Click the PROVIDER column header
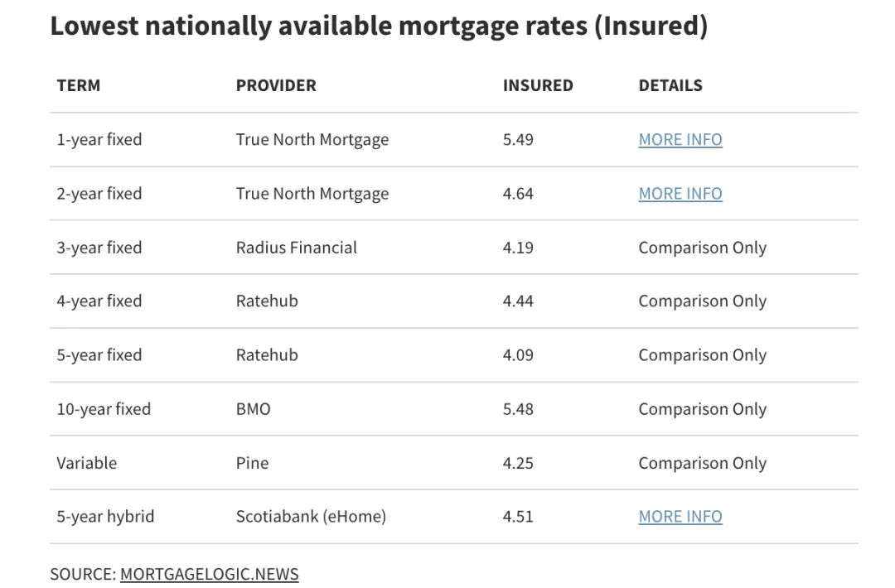This screenshot has height=588, width=895. point(276,85)
